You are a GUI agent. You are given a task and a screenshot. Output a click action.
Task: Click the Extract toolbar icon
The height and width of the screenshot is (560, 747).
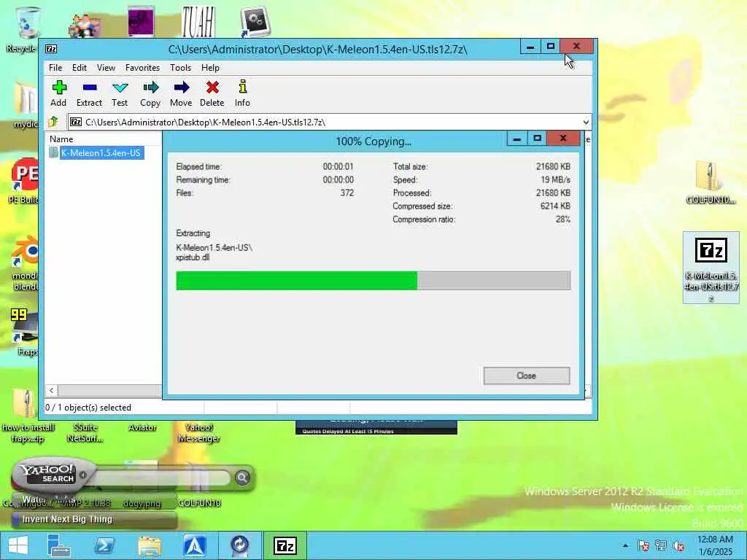tap(89, 93)
